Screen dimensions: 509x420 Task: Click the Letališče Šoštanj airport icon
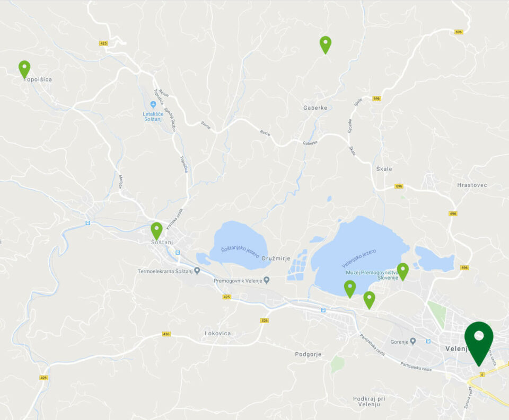(x=153, y=104)
